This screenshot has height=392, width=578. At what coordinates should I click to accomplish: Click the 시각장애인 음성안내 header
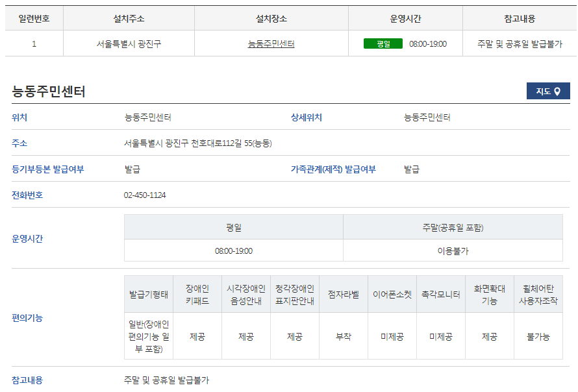pos(246,295)
